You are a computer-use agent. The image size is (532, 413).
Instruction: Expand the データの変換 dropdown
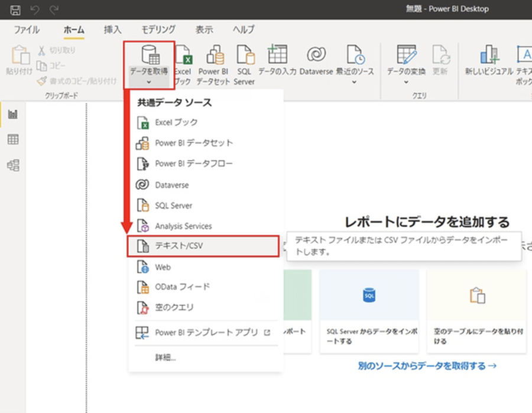(406, 82)
